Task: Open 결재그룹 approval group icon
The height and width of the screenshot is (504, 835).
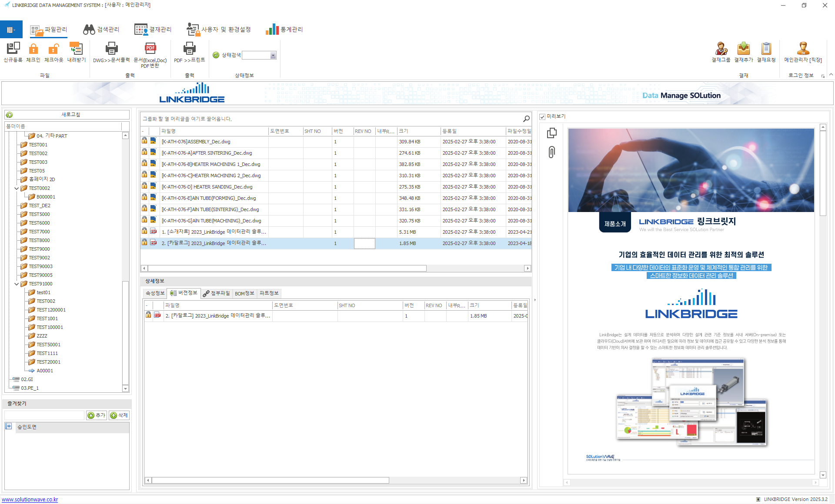Action: [x=721, y=49]
